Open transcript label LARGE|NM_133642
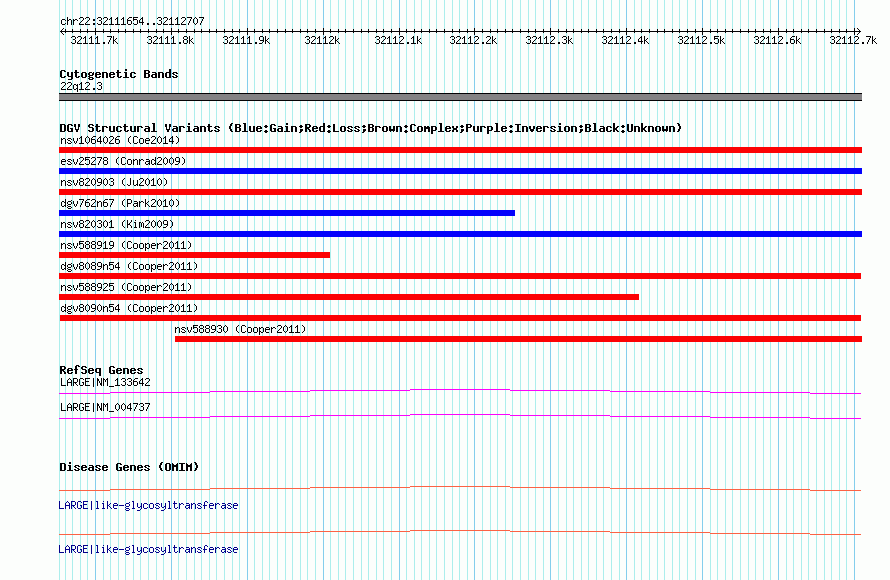890x580 pixels. pyautogui.click(x=105, y=383)
